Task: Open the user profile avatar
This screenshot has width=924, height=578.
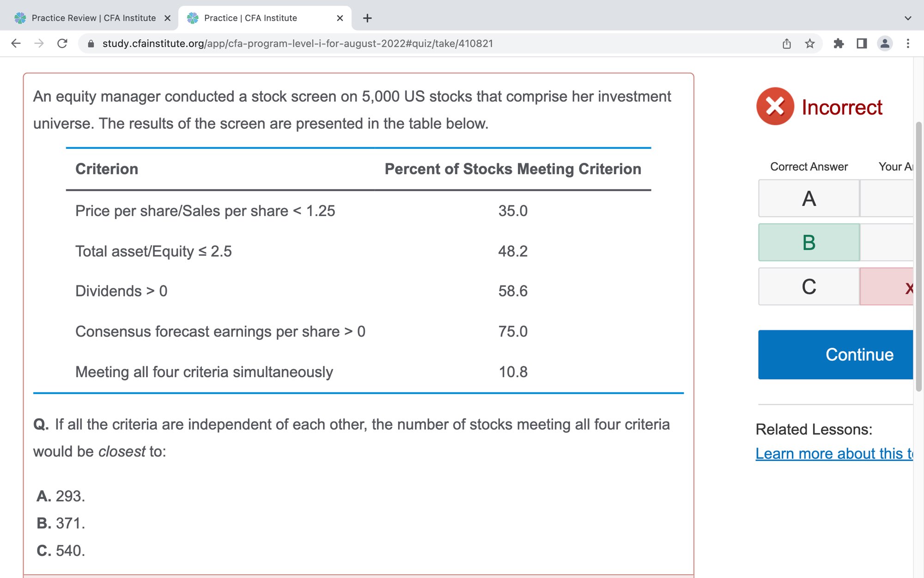Action: tap(885, 43)
